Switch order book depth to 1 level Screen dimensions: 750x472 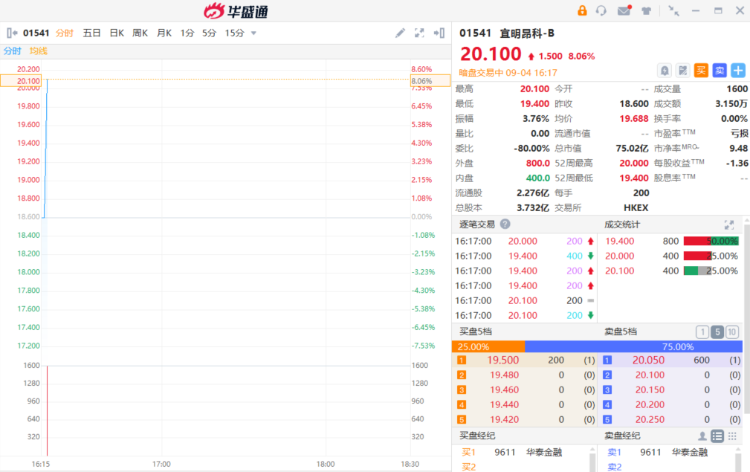[x=703, y=332]
